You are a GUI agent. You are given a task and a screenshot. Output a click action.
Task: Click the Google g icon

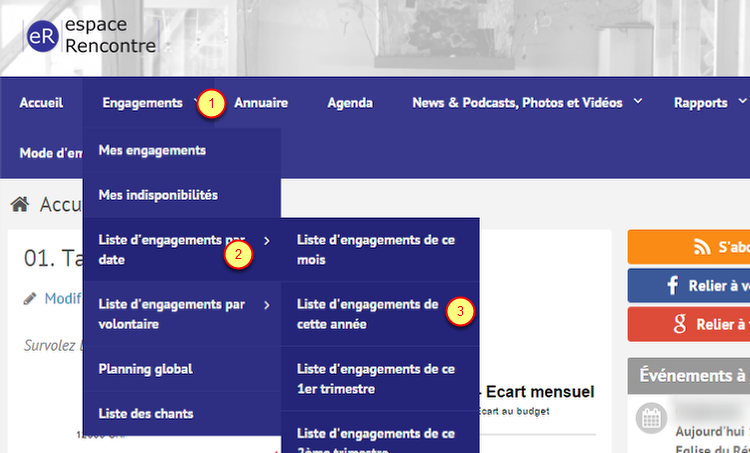680,324
